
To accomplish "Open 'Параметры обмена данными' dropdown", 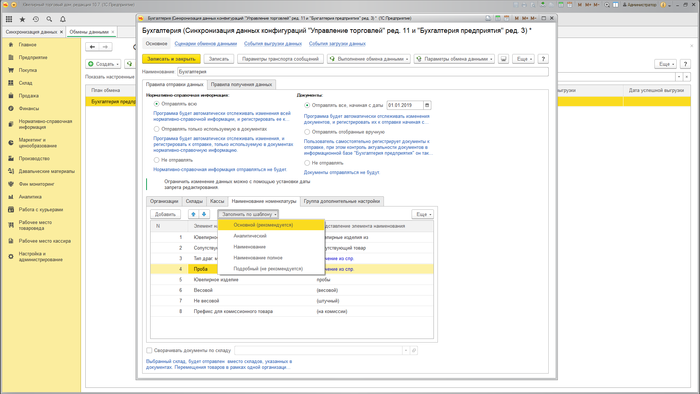I will 454,59.
